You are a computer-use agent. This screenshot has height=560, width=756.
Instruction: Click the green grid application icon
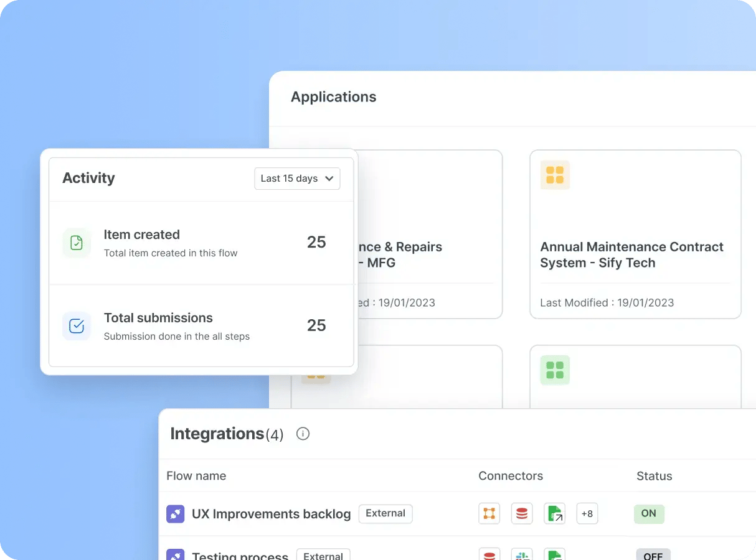pyautogui.click(x=555, y=370)
